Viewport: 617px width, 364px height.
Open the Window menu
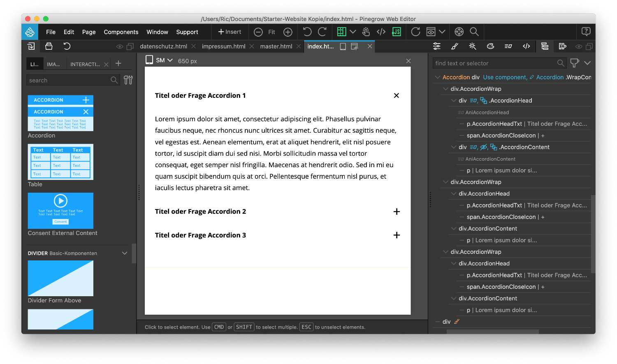coord(157,32)
